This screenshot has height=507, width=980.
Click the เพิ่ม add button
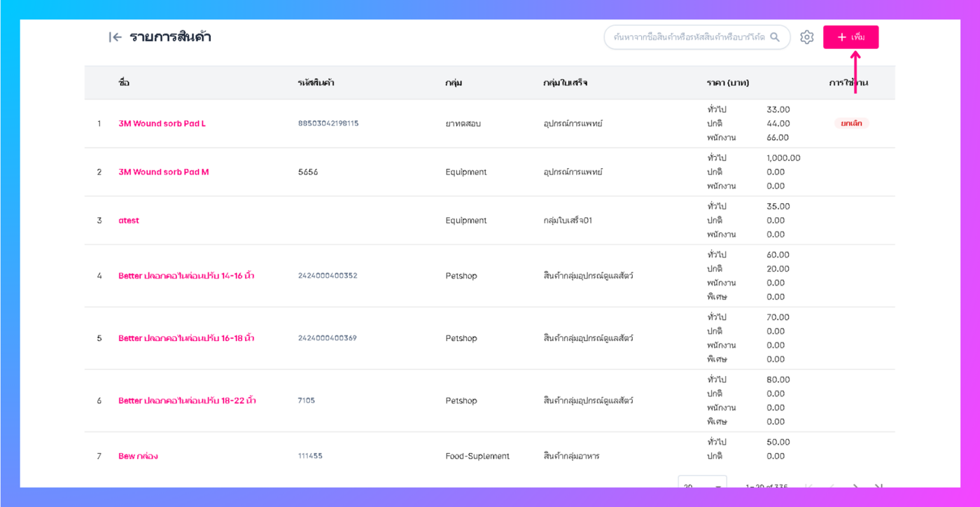[x=850, y=37]
